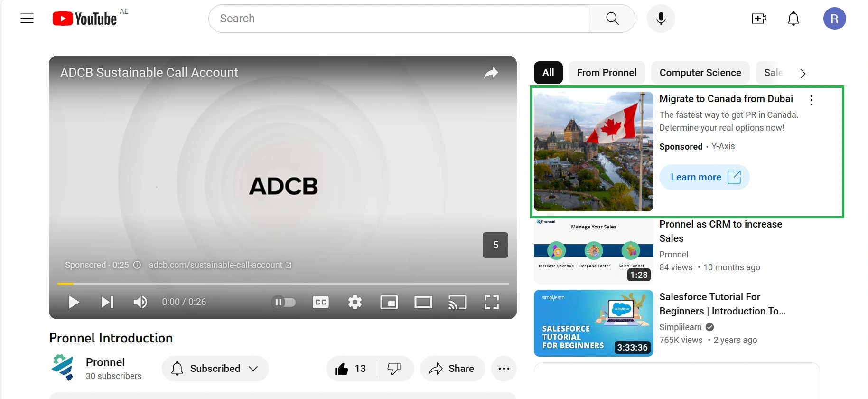Select the From Pronnel chip
Screen dimensions: 868x399
tap(607, 73)
